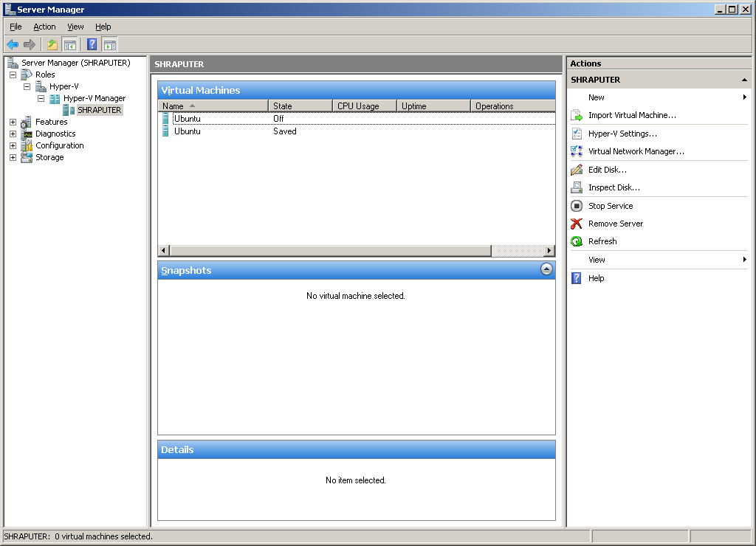Click the Import Virtual Machine icon
756x546 pixels.
(x=577, y=115)
